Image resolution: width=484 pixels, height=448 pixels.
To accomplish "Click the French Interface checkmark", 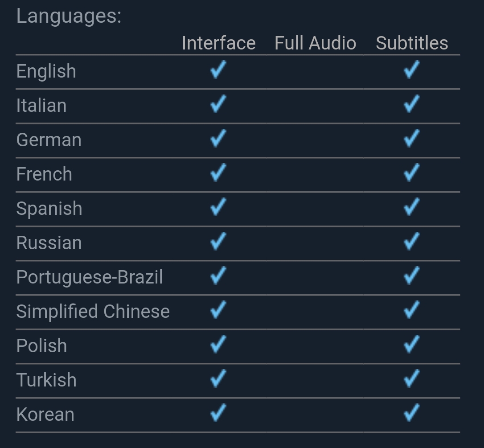I will coord(218,173).
